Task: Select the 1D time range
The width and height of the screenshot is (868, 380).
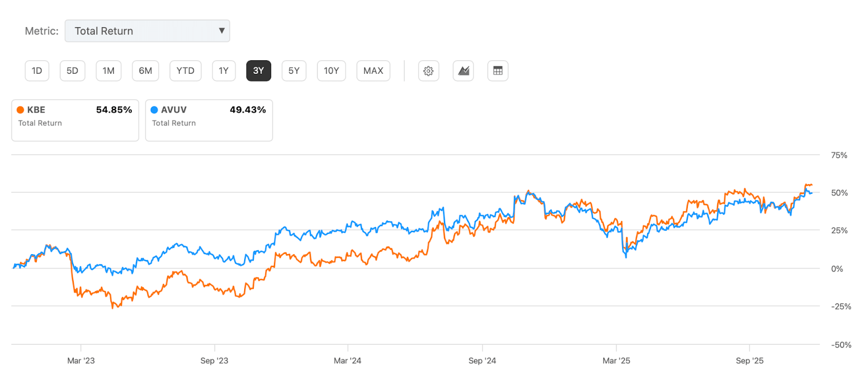Action: pos(37,71)
